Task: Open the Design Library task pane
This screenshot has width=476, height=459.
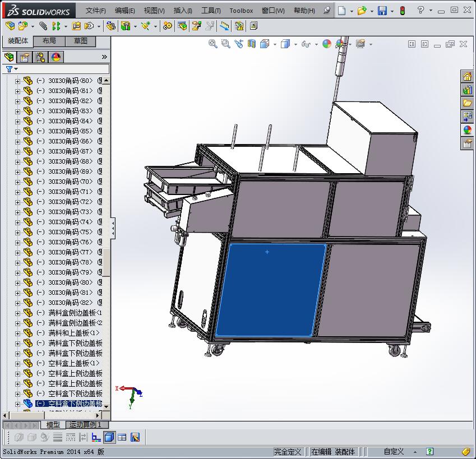Action: coord(467,90)
